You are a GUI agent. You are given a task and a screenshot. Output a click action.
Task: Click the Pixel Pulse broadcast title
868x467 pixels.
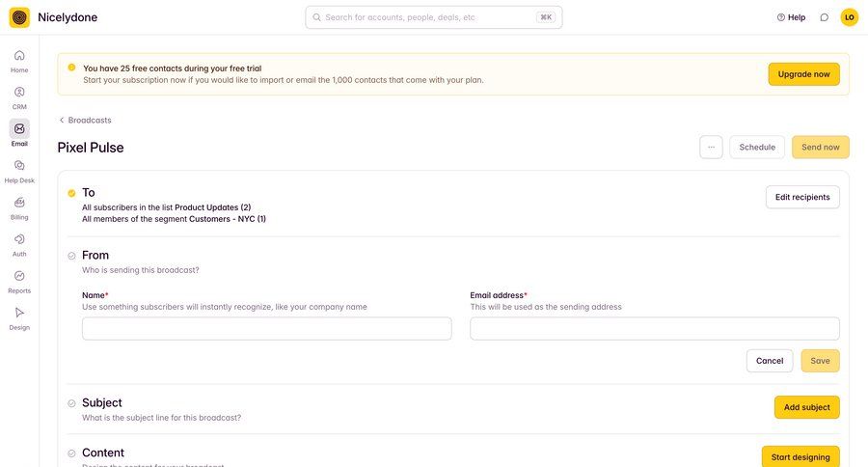point(91,148)
